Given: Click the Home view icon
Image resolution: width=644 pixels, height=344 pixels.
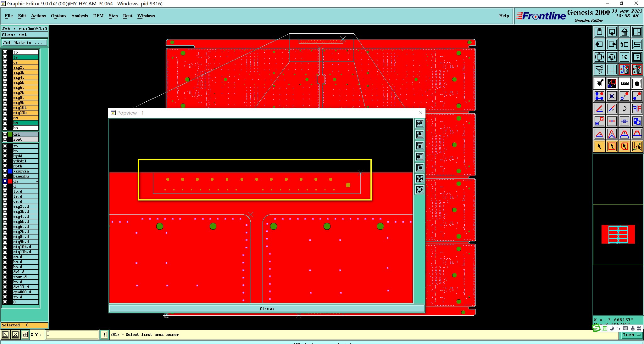Looking at the screenshot, I should coord(624,32).
